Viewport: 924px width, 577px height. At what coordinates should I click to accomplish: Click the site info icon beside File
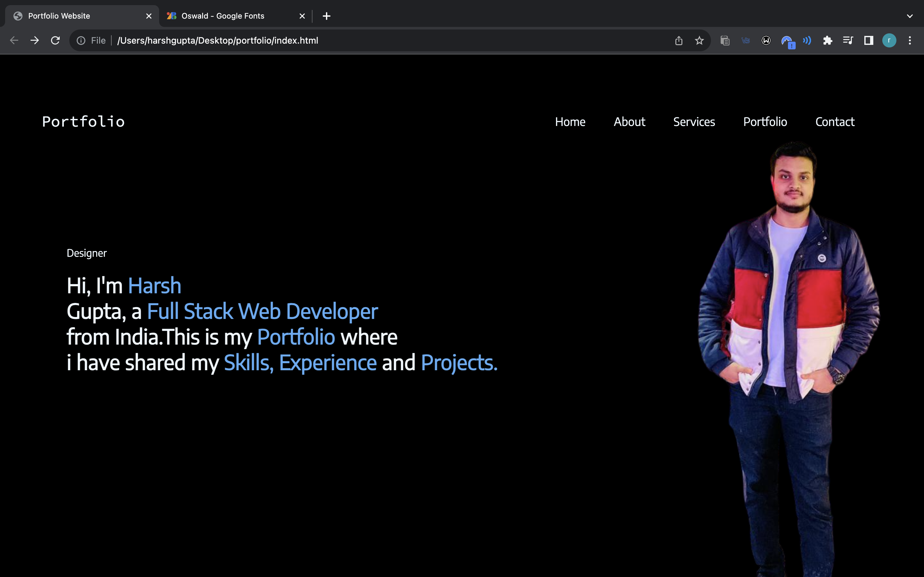81,40
